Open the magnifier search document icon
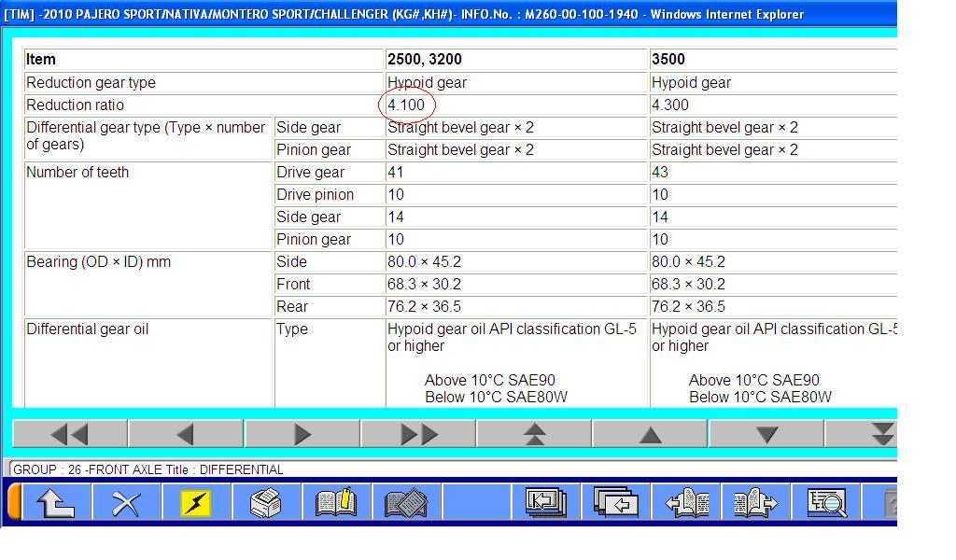Viewport: 956px width, 560px height. [825, 504]
